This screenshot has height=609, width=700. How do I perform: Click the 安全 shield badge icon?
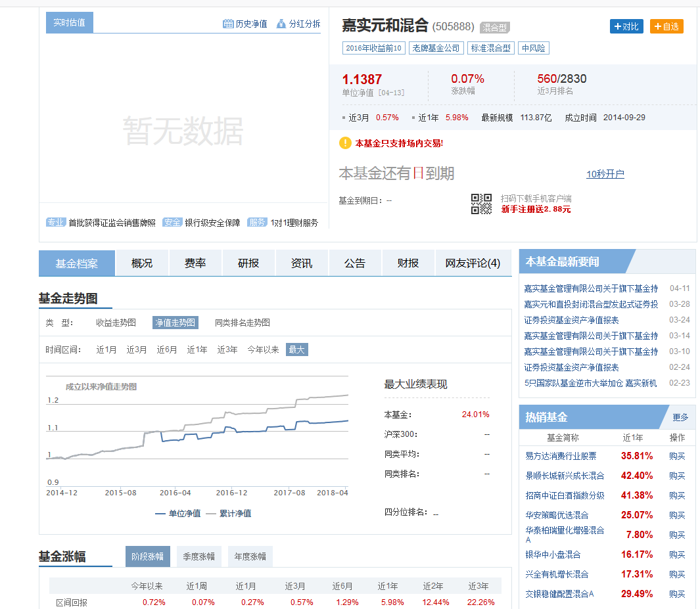(172, 222)
